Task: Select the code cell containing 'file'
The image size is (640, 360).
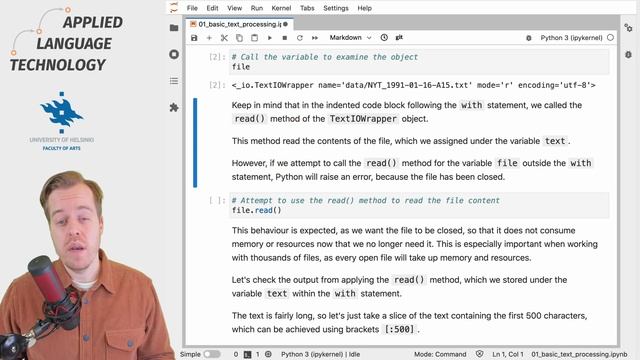Action: (x=419, y=62)
